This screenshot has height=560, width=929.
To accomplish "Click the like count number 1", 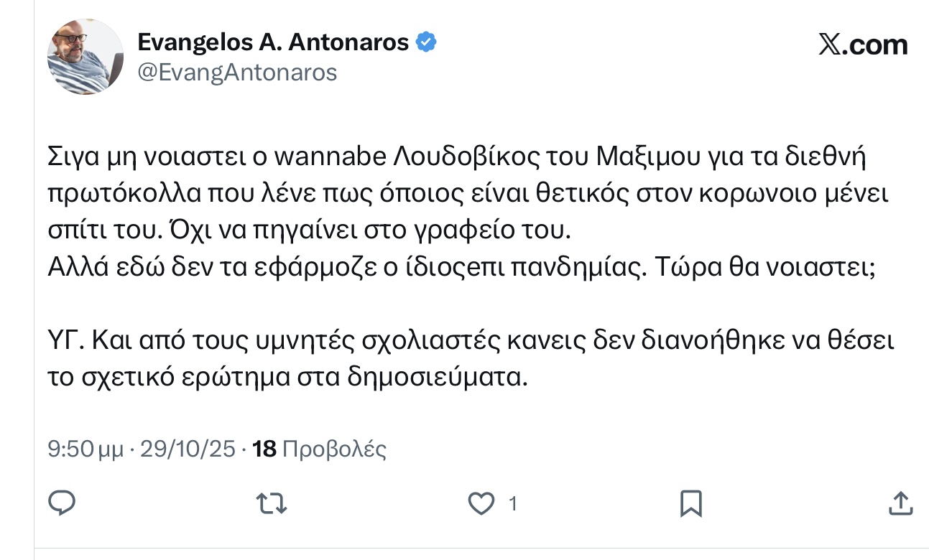I will tap(513, 503).
